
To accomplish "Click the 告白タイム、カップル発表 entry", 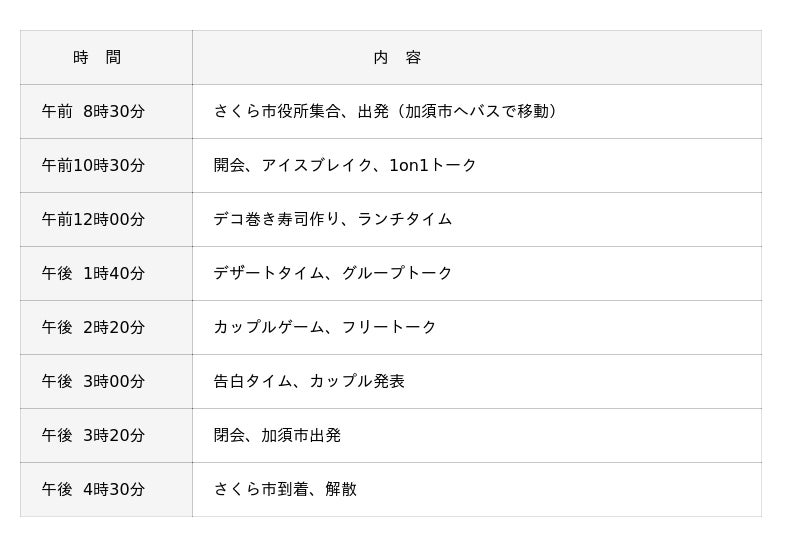I will point(309,382).
